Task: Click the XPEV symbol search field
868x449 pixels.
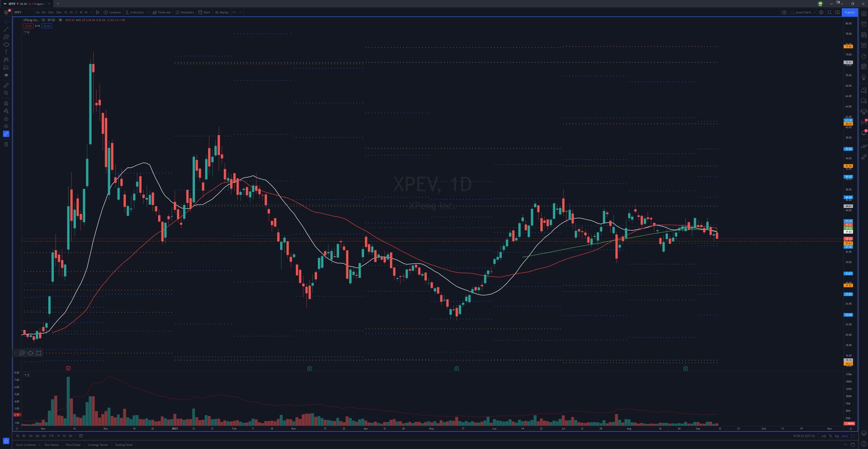Action: coord(22,12)
